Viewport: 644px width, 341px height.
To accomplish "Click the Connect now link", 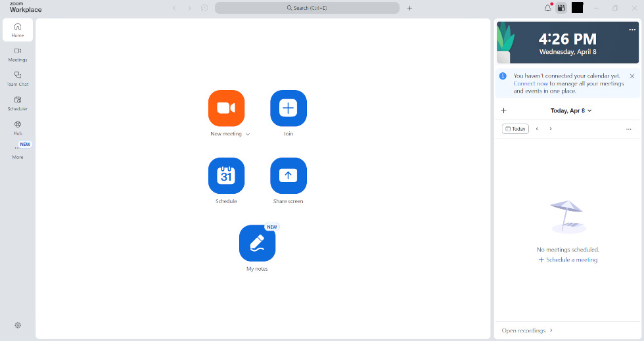I will coord(530,83).
